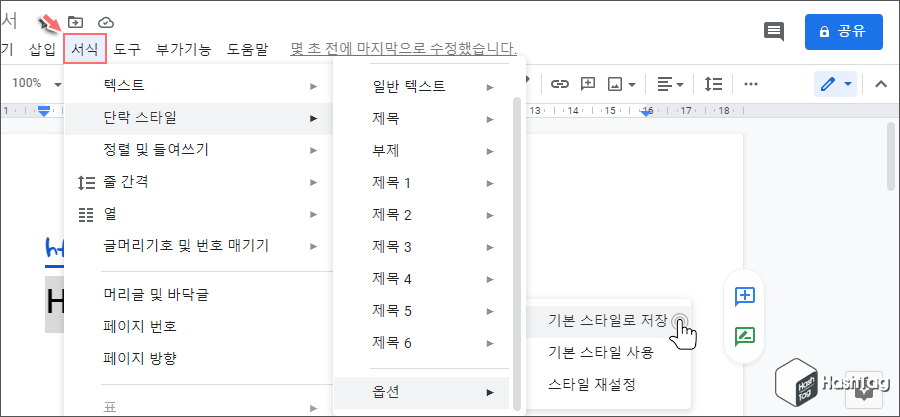Expand 일반 텍스트 style submenu

(x=422, y=87)
